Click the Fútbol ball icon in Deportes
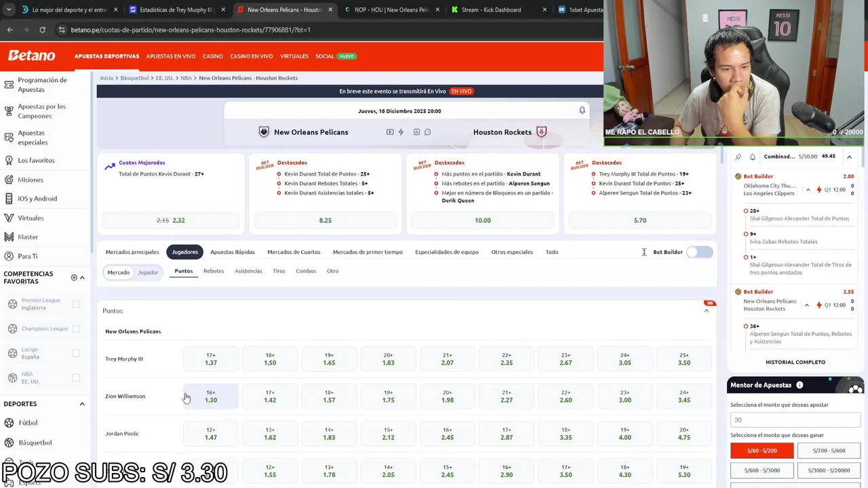Viewport: 868px width, 488px height. coord(9,423)
